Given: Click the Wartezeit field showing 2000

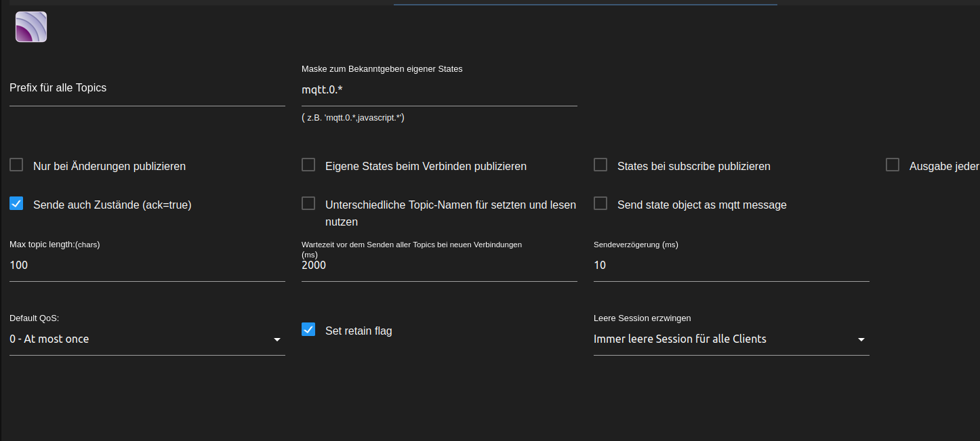Looking at the screenshot, I should [439, 266].
